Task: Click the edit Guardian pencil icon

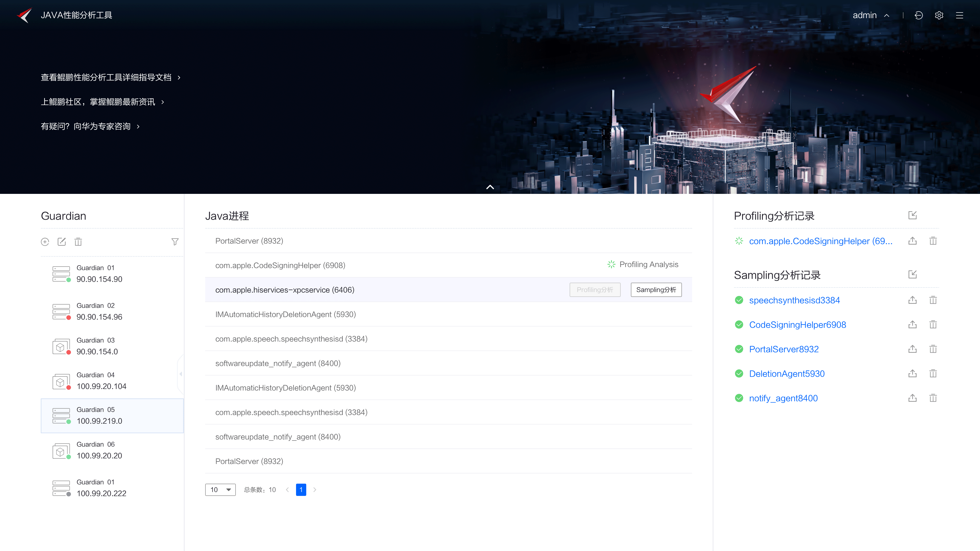Action: click(62, 242)
